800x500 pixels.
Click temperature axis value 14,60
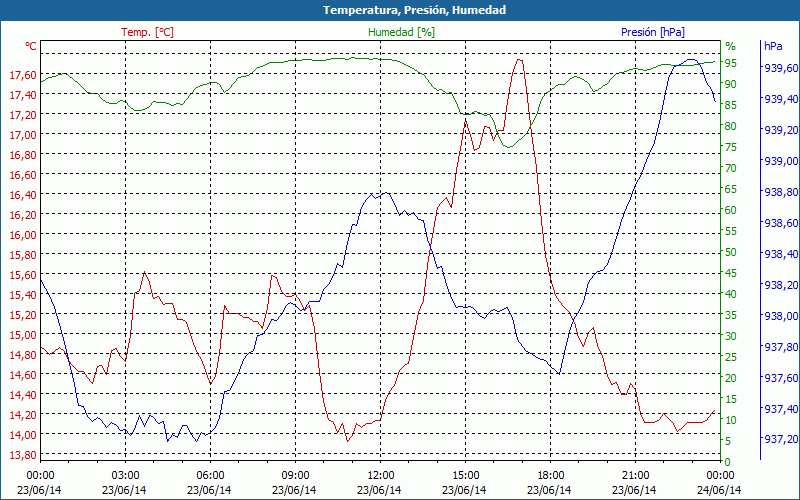point(23,375)
